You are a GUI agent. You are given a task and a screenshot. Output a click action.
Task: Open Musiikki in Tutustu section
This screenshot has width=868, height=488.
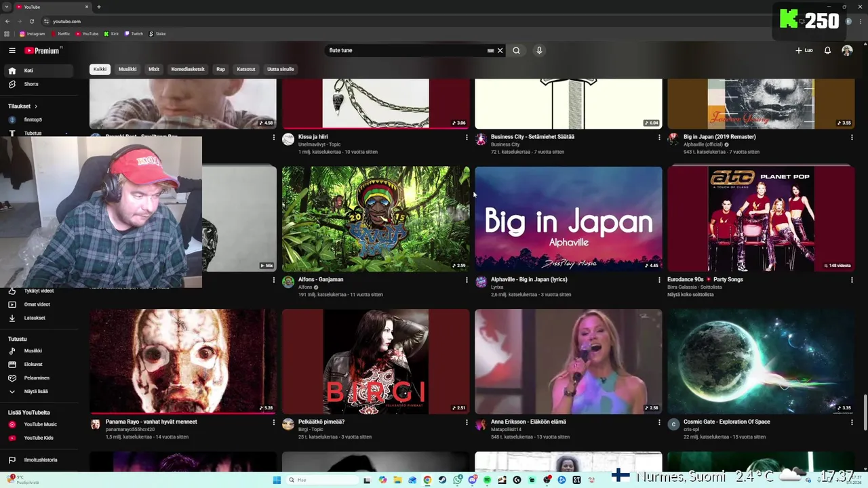pyautogui.click(x=33, y=351)
